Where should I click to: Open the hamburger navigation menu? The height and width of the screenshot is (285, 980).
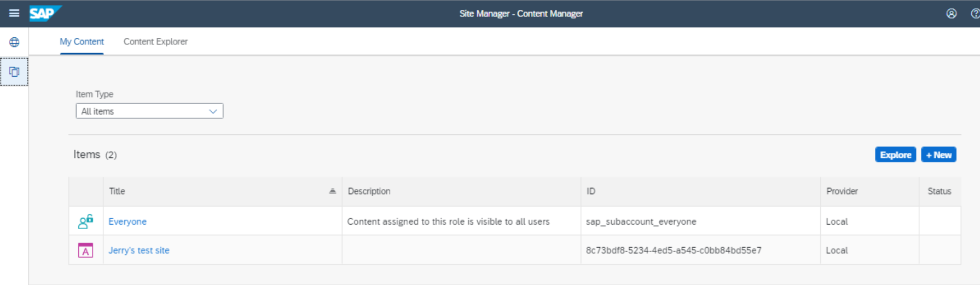coord(14,13)
